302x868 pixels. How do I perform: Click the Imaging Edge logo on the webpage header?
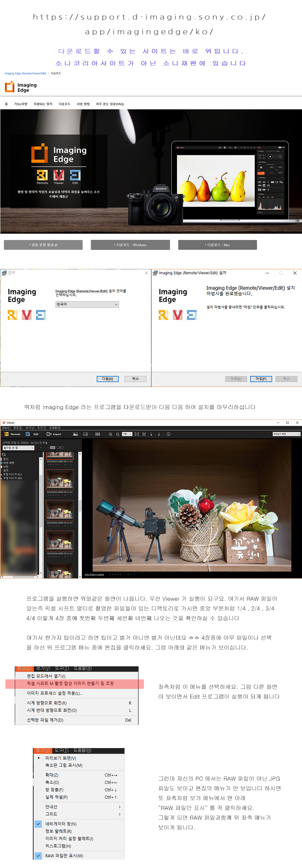pos(20,87)
